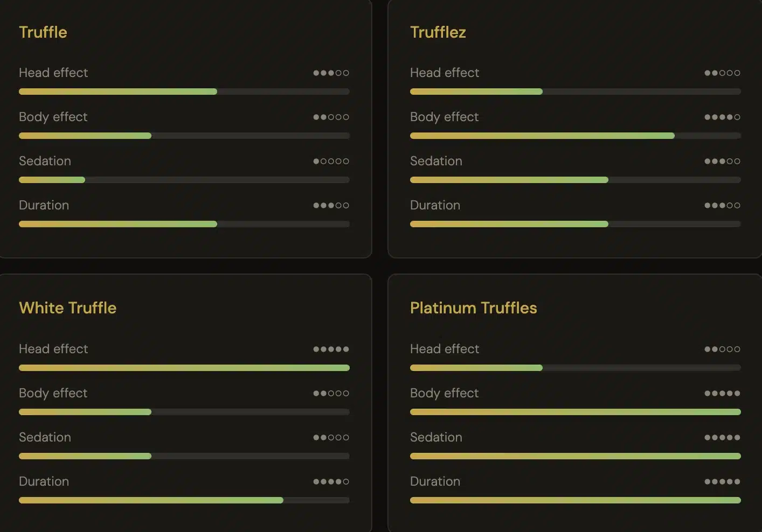
Task: Select the Body effect label on Platinum Truffles
Action: coord(444,393)
